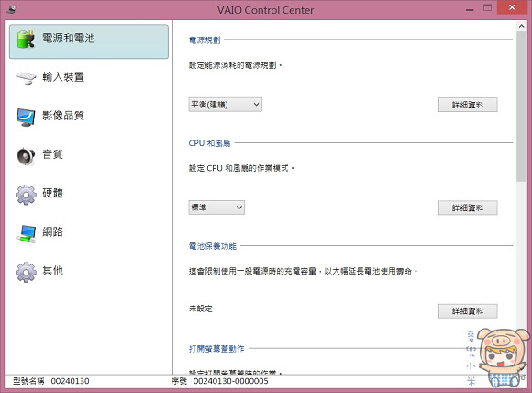
Task: Click 詳細資料 button for 電源規劃
Action: tap(468, 105)
